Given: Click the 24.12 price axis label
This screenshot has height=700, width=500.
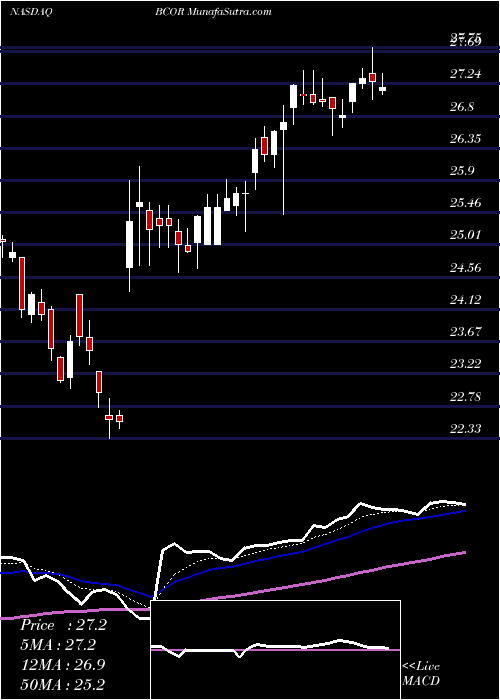Looking at the screenshot, I should coord(465,300).
